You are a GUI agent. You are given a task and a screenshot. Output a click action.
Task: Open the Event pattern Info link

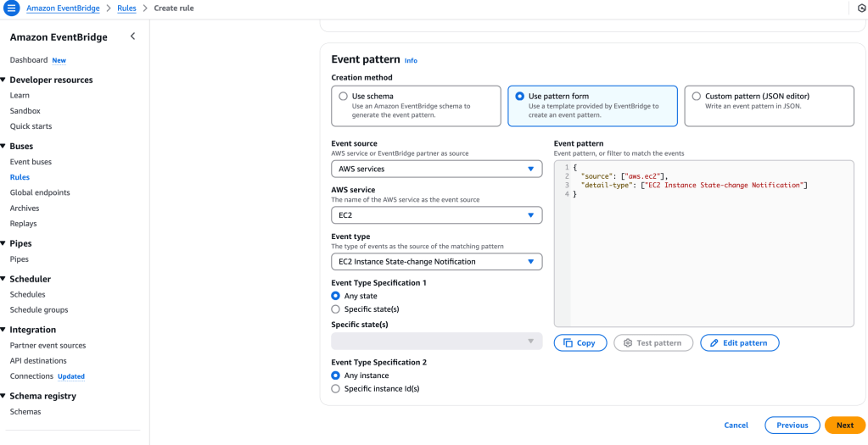point(411,61)
